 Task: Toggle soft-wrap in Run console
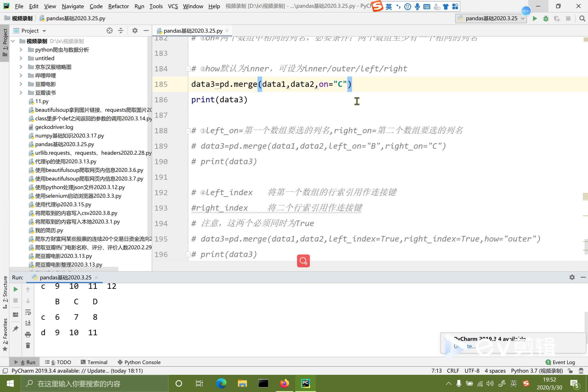[x=28, y=312]
